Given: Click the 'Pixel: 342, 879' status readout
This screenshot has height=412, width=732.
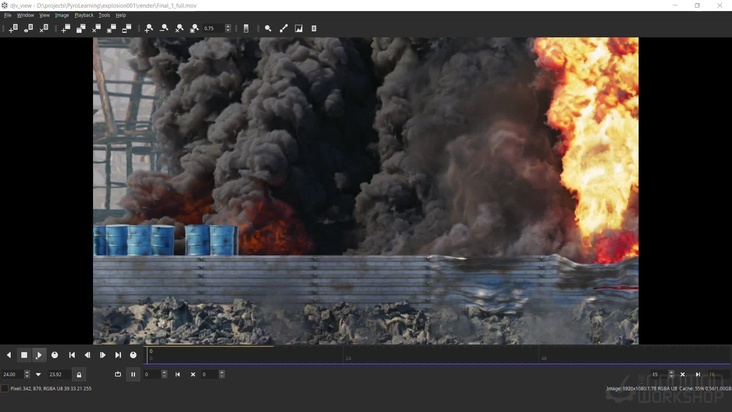Looking at the screenshot, I should [51, 388].
